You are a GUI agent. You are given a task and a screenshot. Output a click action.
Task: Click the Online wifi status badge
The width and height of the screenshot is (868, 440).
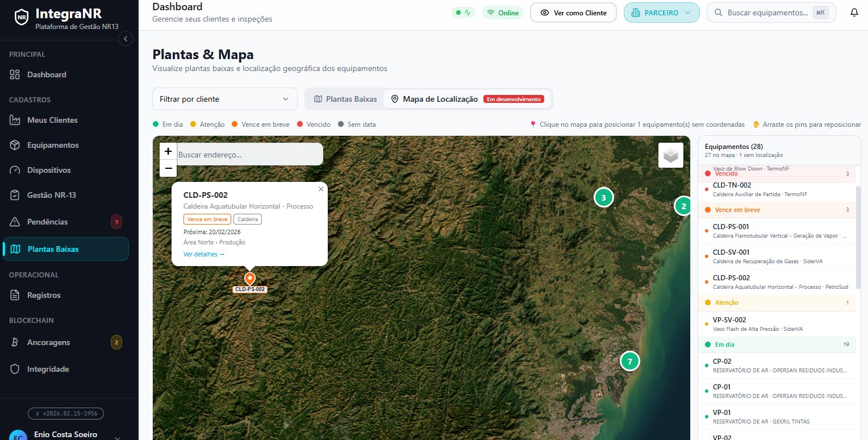(x=503, y=13)
